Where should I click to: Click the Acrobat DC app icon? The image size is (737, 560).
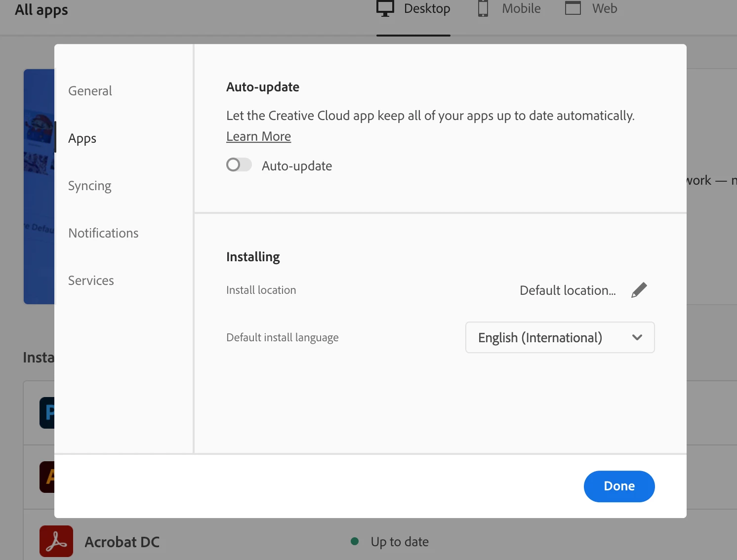56,541
